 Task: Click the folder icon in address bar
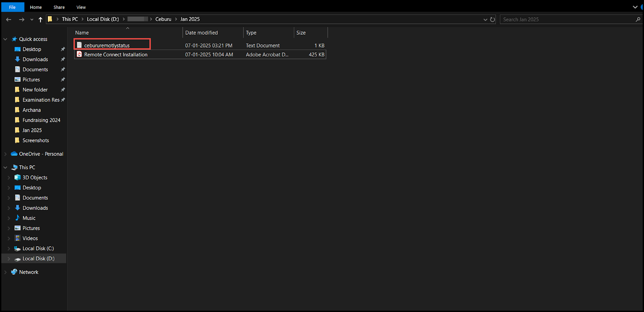click(50, 19)
